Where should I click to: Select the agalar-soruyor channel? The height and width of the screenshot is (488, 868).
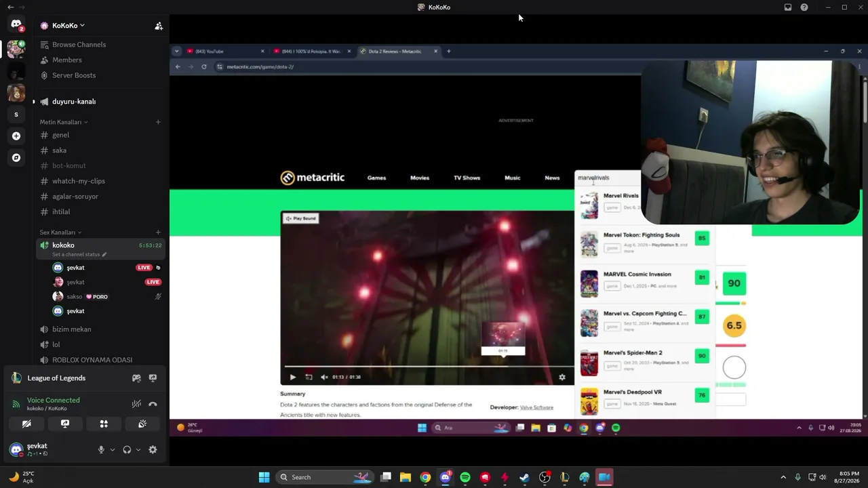pos(100,197)
